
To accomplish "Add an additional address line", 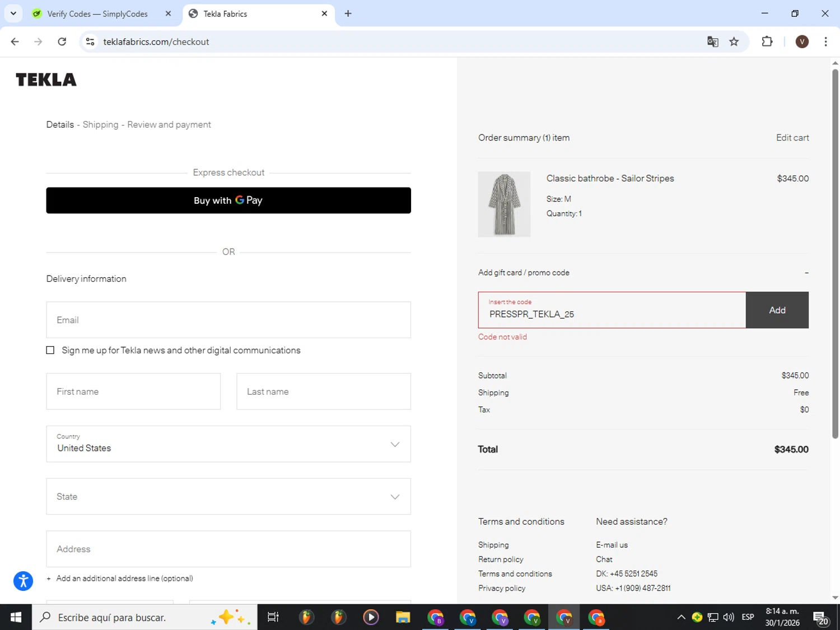I will click(x=120, y=578).
